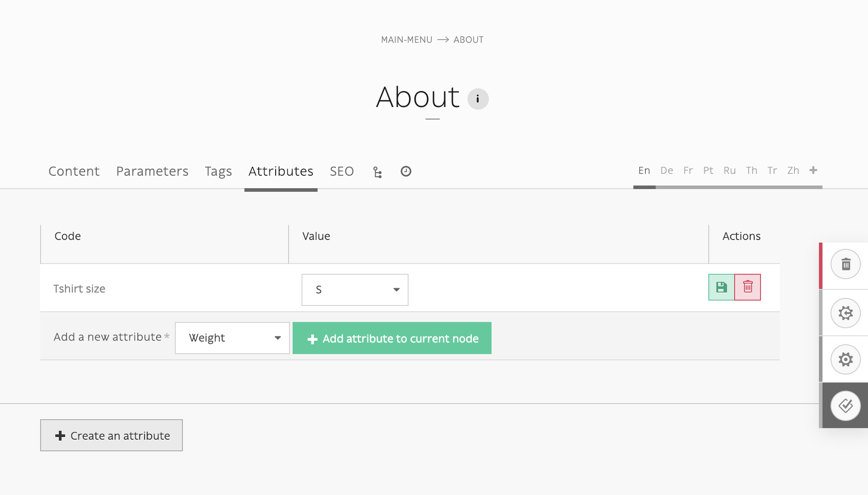Follow the MAIN-MENU breadcrumb link

406,40
